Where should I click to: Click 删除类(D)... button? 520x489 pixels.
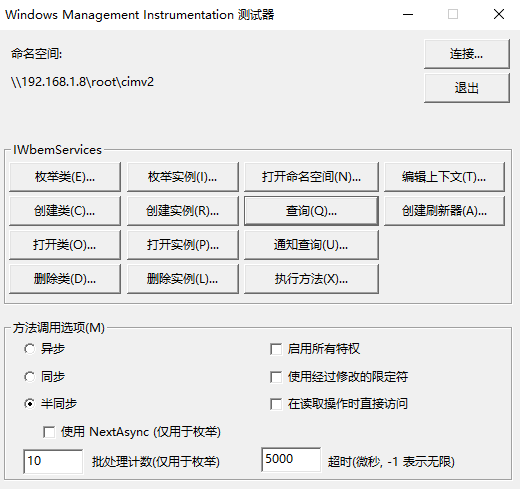(65, 279)
